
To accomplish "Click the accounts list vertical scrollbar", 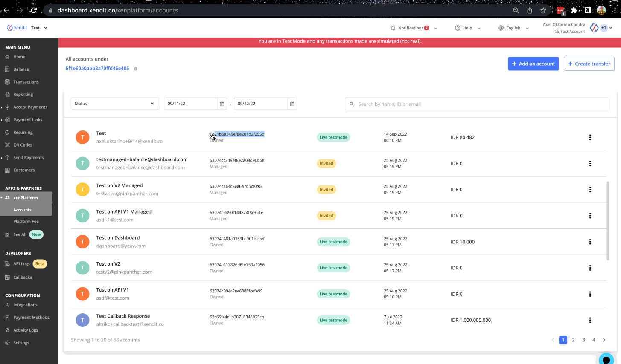I will 608,220.
